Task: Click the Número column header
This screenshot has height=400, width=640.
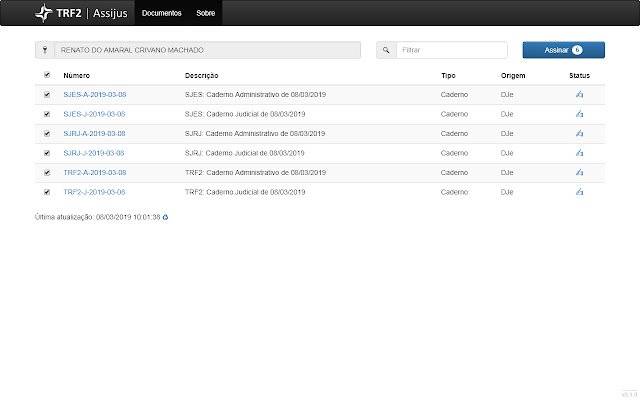Action: point(76,76)
